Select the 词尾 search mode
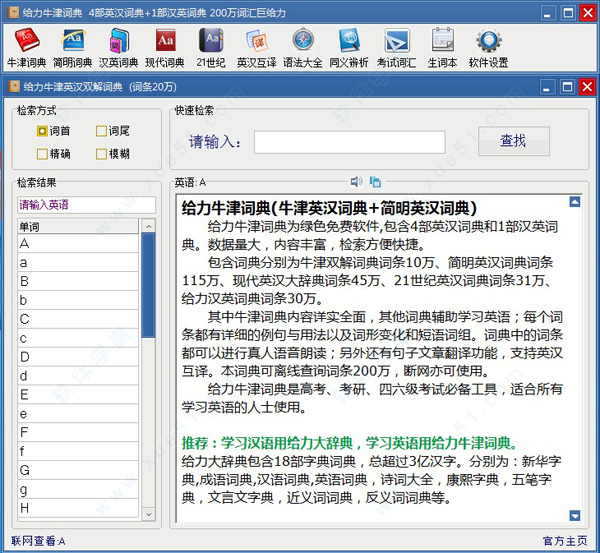600x553 pixels. tap(112, 131)
